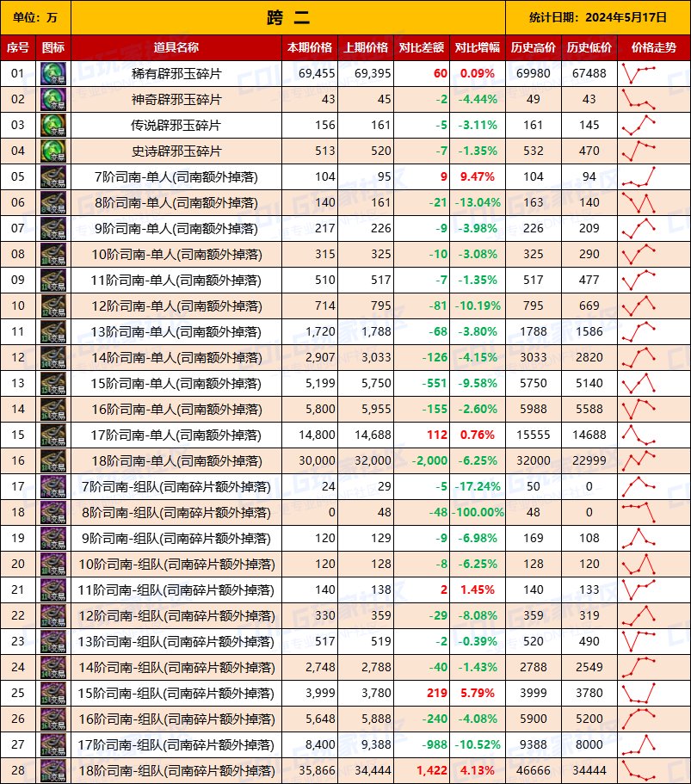Click the 15阶司南-单人 item icon
691x784 pixels.
[x=53, y=384]
